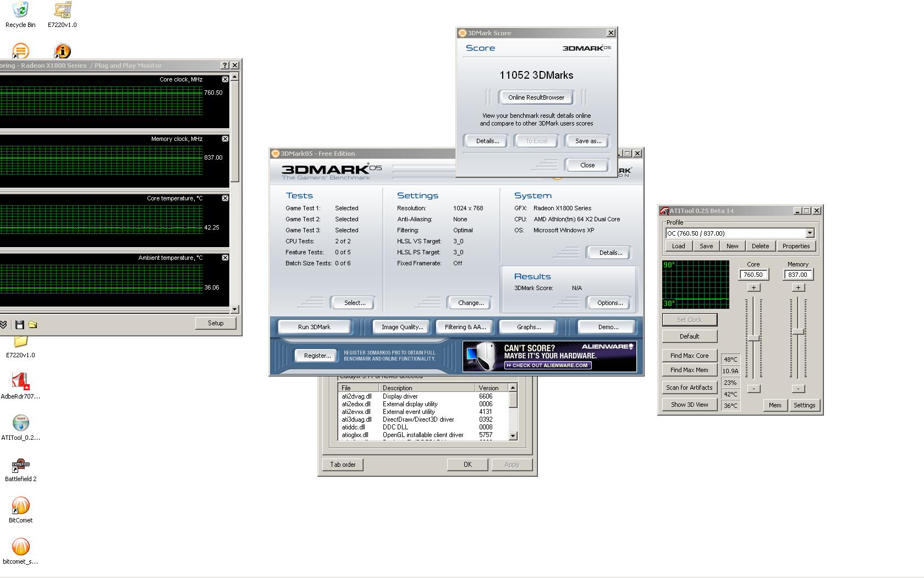This screenshot has height=578, width=924.
Task: Click Save in ATITool profile section
Action: (x=706, y=246)
